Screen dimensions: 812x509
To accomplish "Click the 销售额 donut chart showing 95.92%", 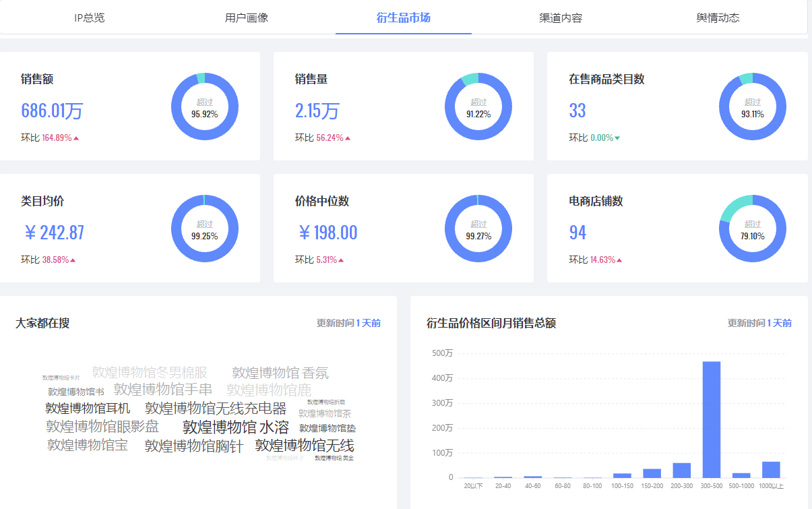I will coord(205,107).
